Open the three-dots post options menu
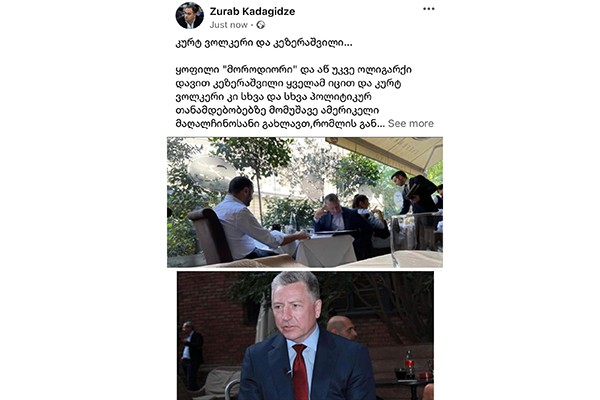Image resolution: width=600 pixels, height=400 pixels. pos(429,9)
